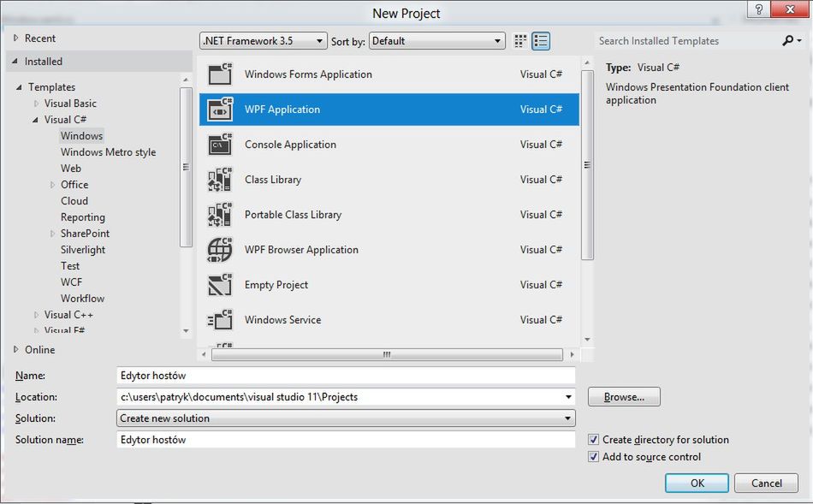Click the Portable Class Library template icon
Viewport: 813px width, 504px height.
click(x=220, y=215)
